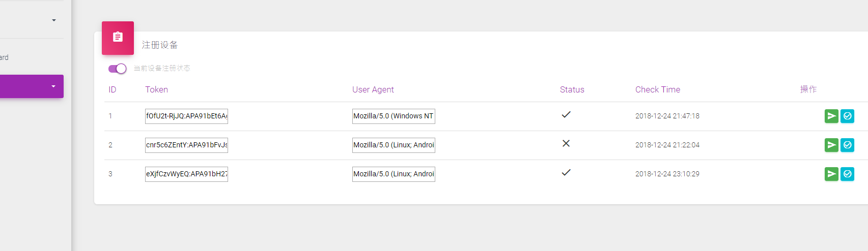Viewport: 868px width, 251px height.
Task: Toggle the device registration status switch
Action: 117,69
